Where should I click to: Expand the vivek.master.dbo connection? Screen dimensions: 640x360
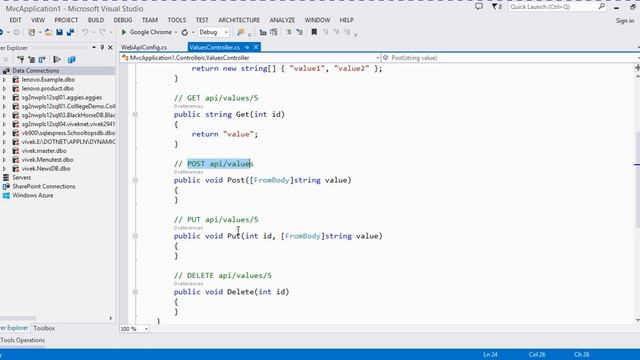coord(4,151)
